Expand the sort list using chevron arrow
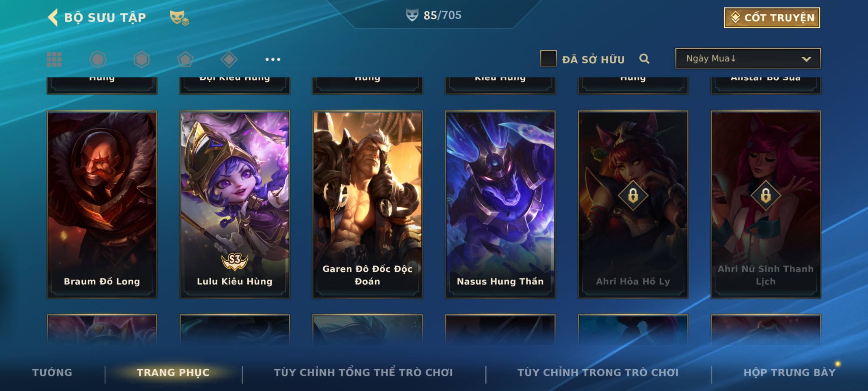 tap(806, 59)
